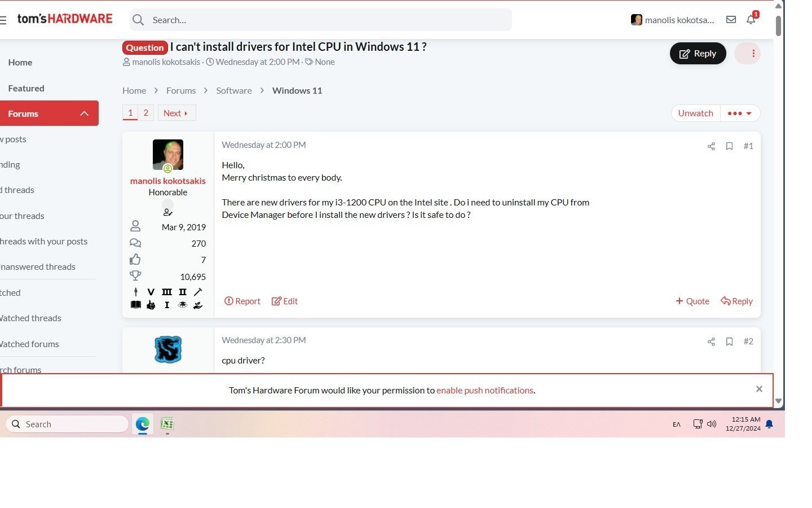The width and height of the screenshot is (812, 508).
Task: Select Forums in the left sidebar
Action: [x=23, y=113]
